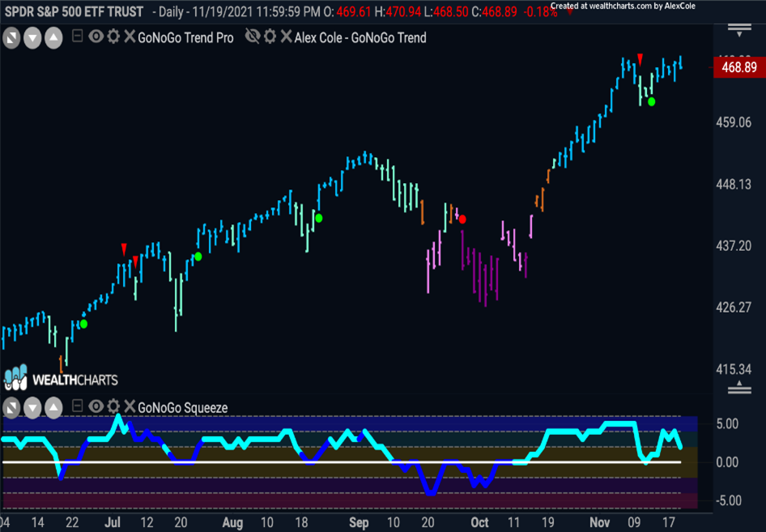The width and height of the screenshot is (766, 532).
Task: Toggle visibility of GoNoGo Squeeze
Action: click(x=96, y=406)
